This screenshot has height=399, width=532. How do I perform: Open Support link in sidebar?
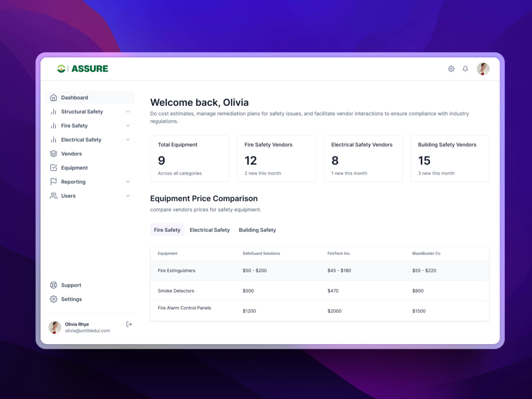tap(71, 285)
